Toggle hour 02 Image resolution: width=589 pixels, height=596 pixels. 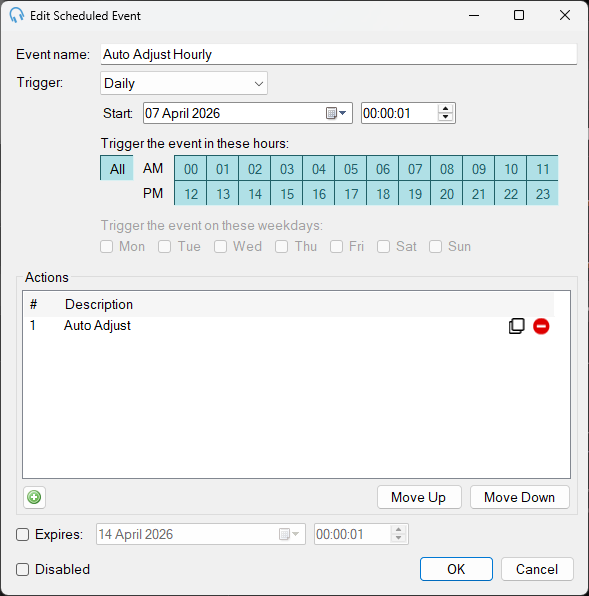(255, 168)
